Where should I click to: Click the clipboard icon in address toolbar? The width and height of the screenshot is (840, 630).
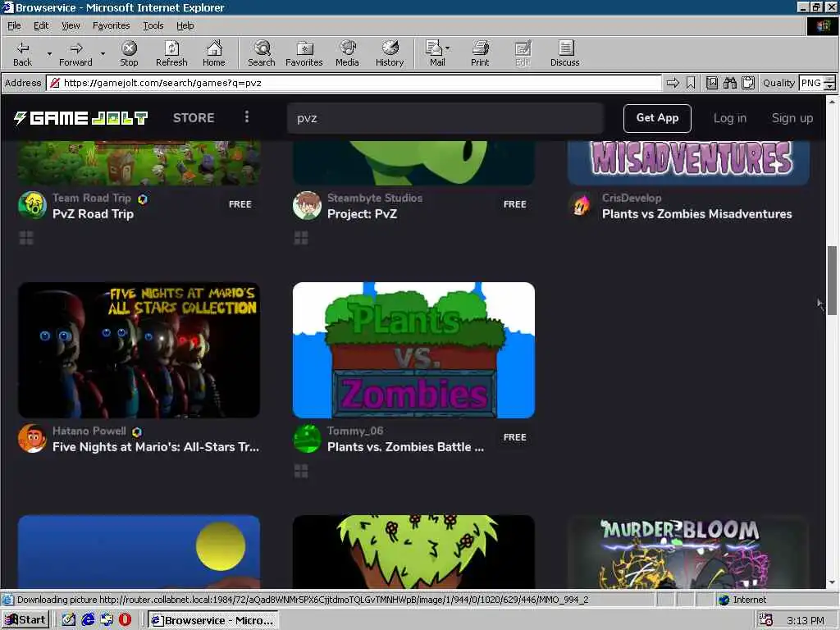tap(748, 83)
